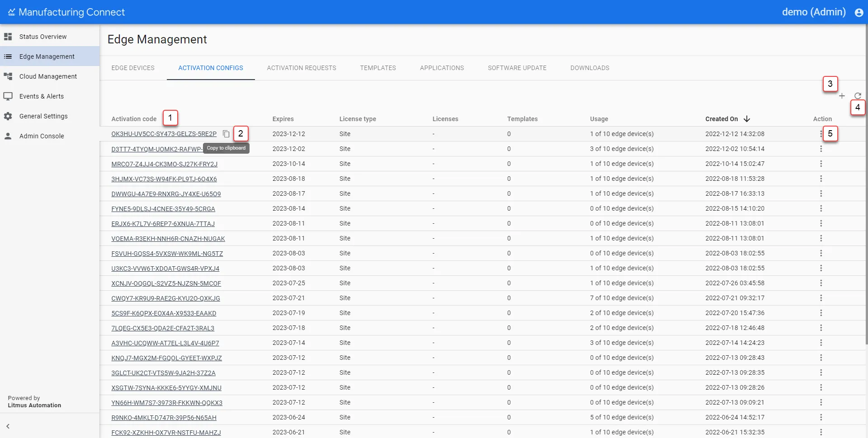Open Status Overview from the sidebar
This screenshot has height=438, width=868.
(x=50, y=37)
